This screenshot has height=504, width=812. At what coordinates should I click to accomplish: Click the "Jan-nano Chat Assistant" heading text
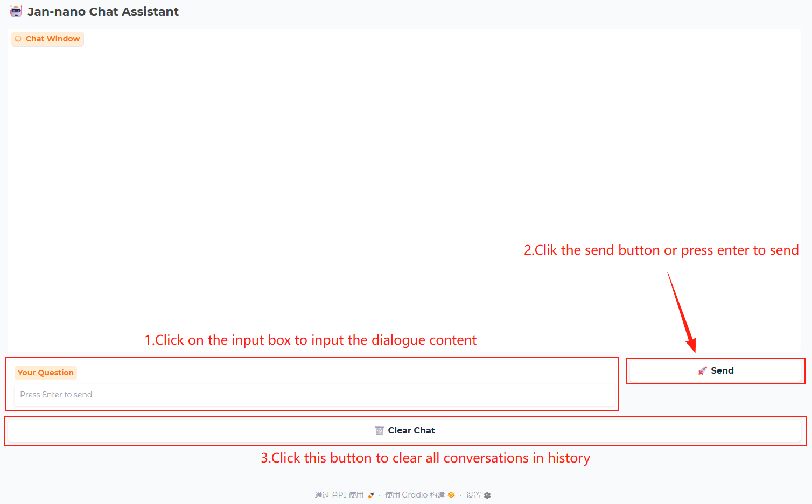click(x=103, y=11)
